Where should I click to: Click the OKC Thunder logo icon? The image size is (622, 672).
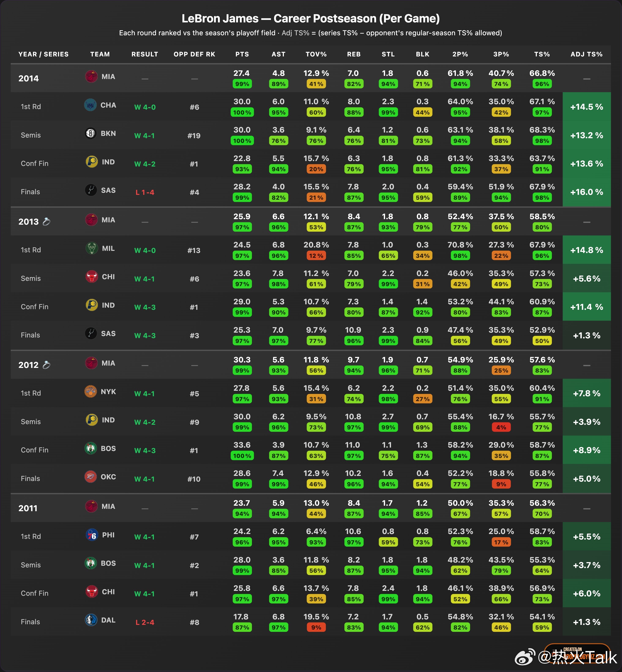pyautogui.click(x=90, y=477)
